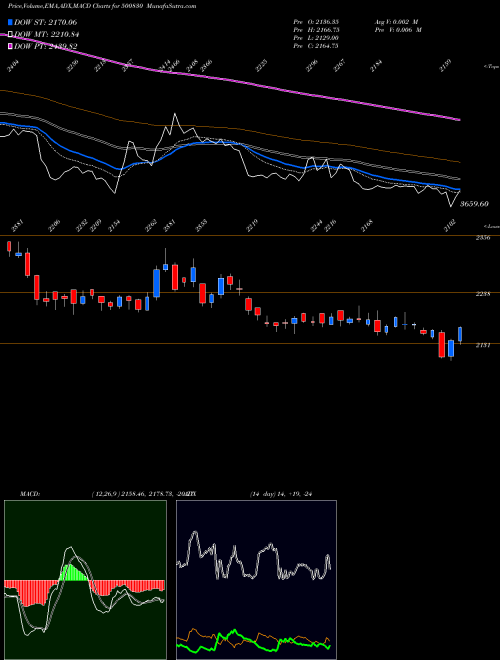
Task: Click the 2131 price axis label
Action: pyautogui.click(x=482, y=346)
